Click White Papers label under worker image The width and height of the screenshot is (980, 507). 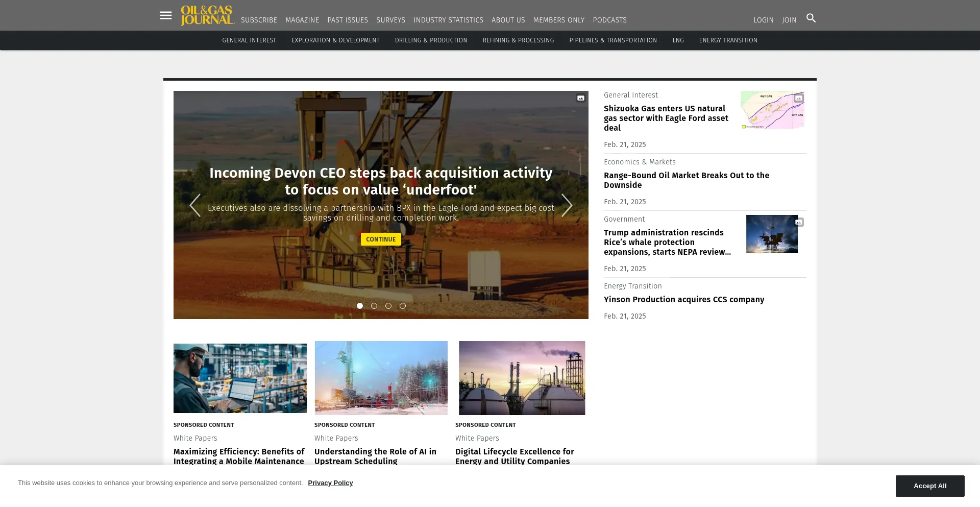[x=195, y=438]
